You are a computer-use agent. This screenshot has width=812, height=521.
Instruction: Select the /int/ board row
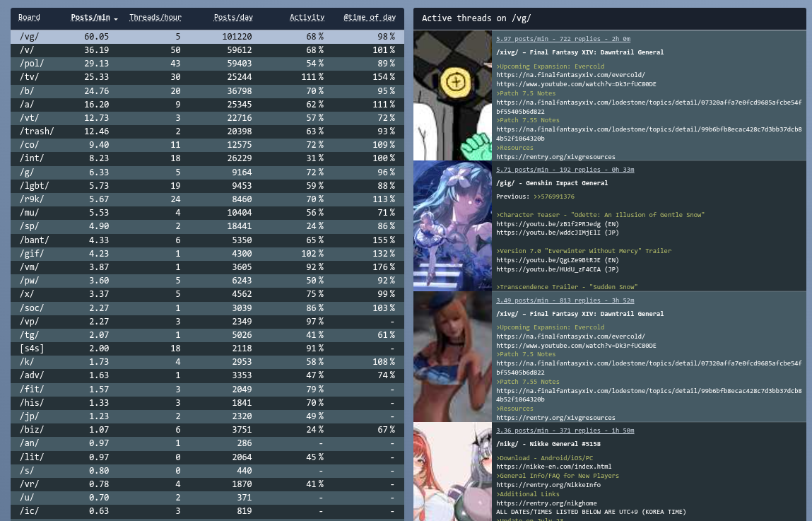pyautogui.click(x=207, y=158)
